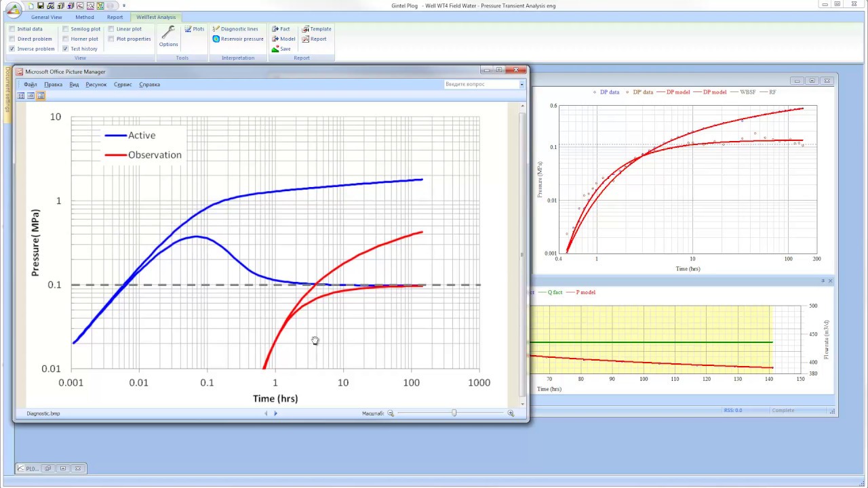
Task: Switch Picture Manager to single picture view
Action: (41, 96)
